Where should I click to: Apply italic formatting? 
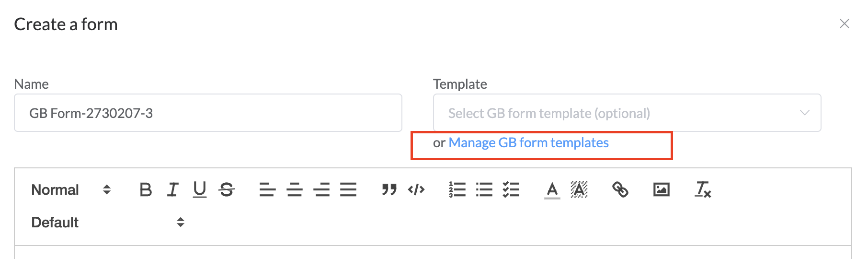[173, 190]
